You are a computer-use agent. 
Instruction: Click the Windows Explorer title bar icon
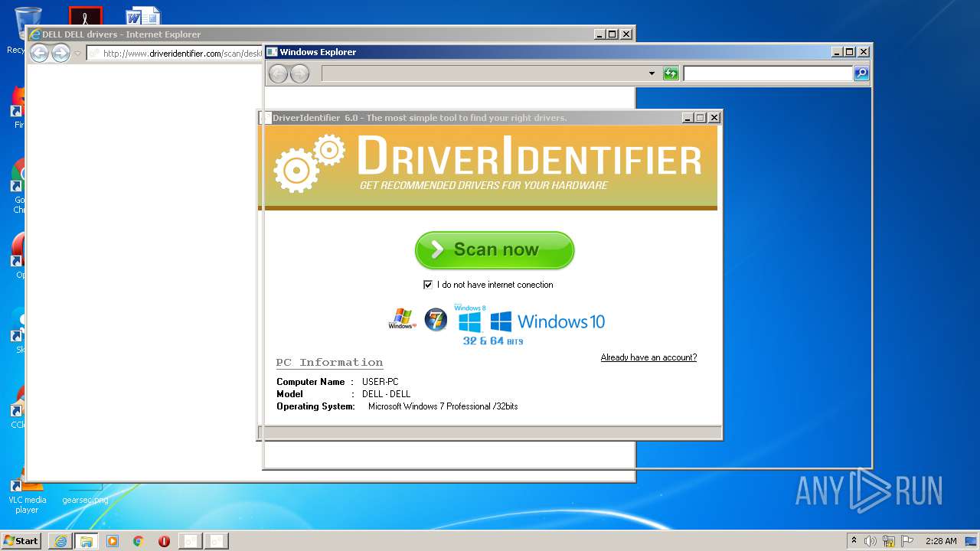pos(271,52)
